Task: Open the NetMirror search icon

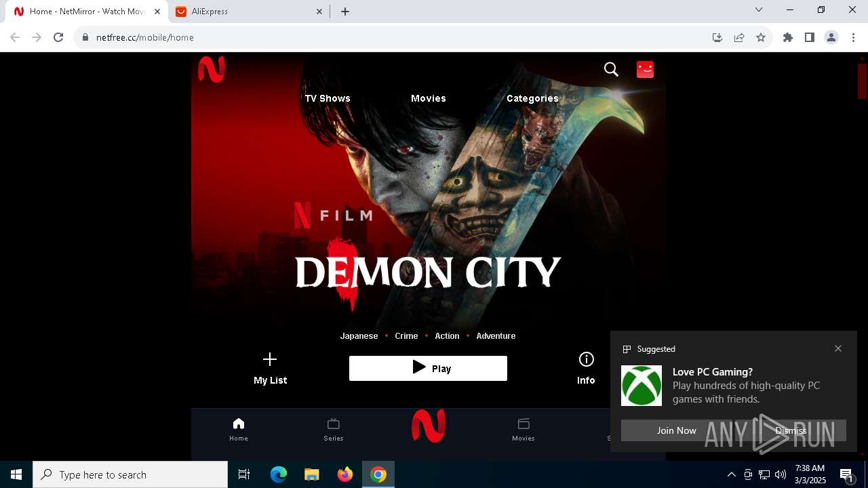Action: pos(611,69)
